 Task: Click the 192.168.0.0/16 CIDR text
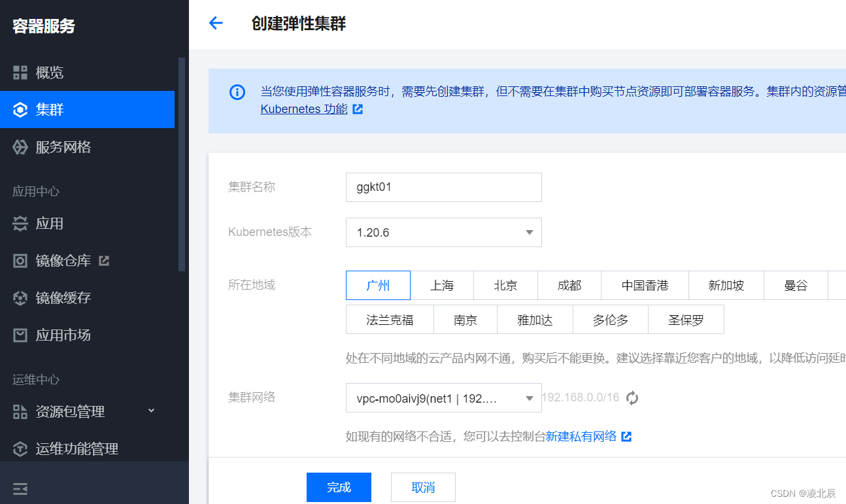tap(581, 397)
